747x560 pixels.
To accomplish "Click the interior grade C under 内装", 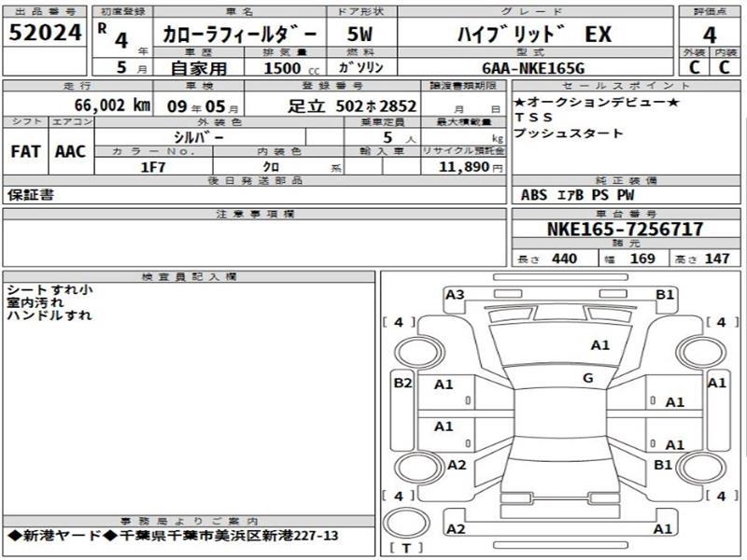I will [x=725, y=67].
